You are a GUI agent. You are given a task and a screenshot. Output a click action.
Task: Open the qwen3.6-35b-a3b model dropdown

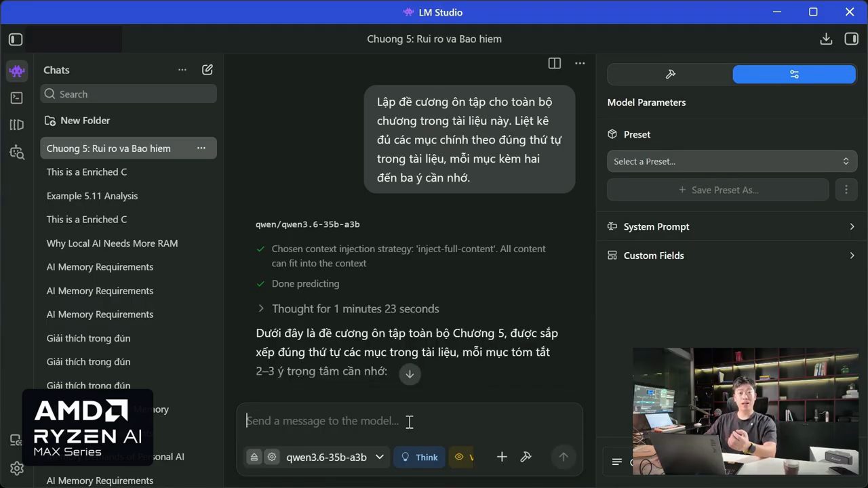tap(335, 457)
